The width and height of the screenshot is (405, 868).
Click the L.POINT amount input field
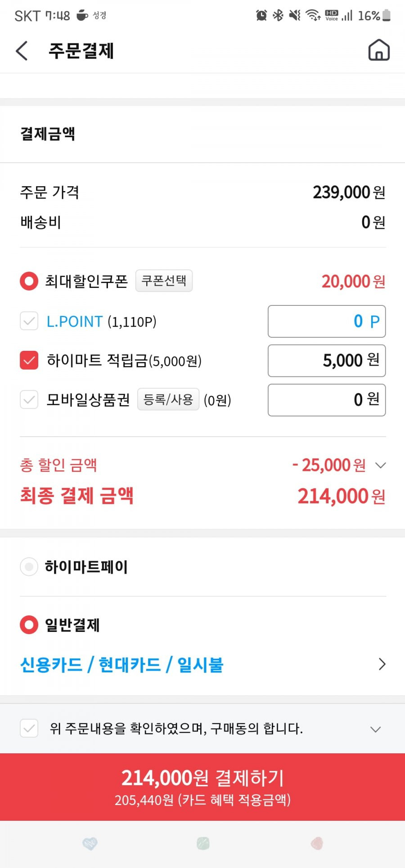click(x=327, y=321)
